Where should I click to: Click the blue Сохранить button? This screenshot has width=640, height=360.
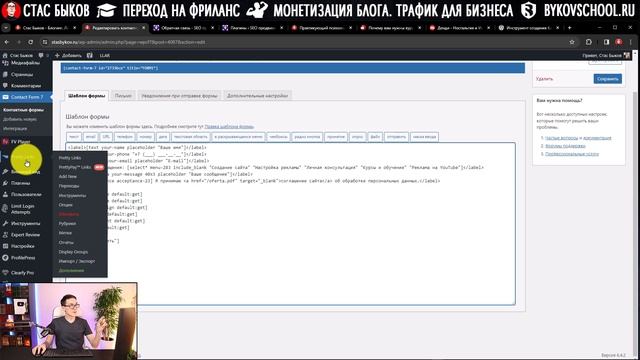[x=607, y=79]
